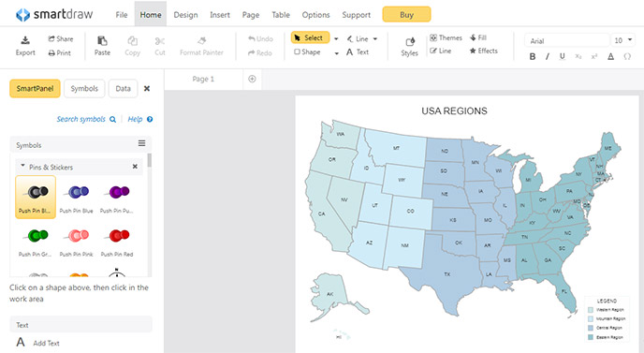Image resolution: width=644 pixels, height=353 pixels.
Task: Toggle underline text formatting
Action: (563, 57)
